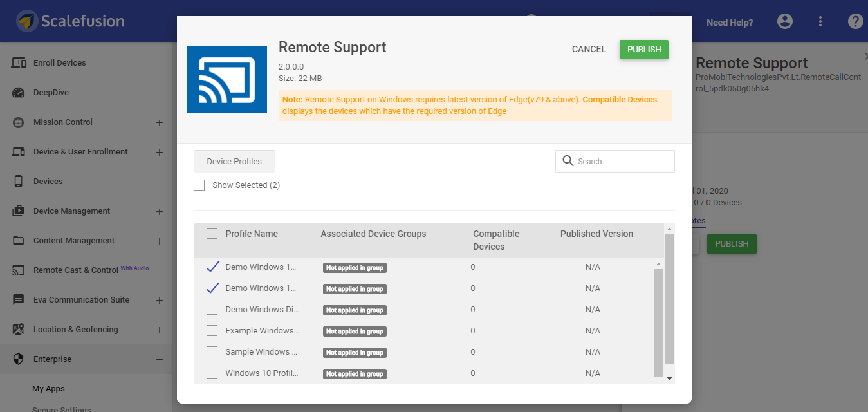
Task: Click the Enroll Devices sidebar icon
Action: tap(19, 63)
